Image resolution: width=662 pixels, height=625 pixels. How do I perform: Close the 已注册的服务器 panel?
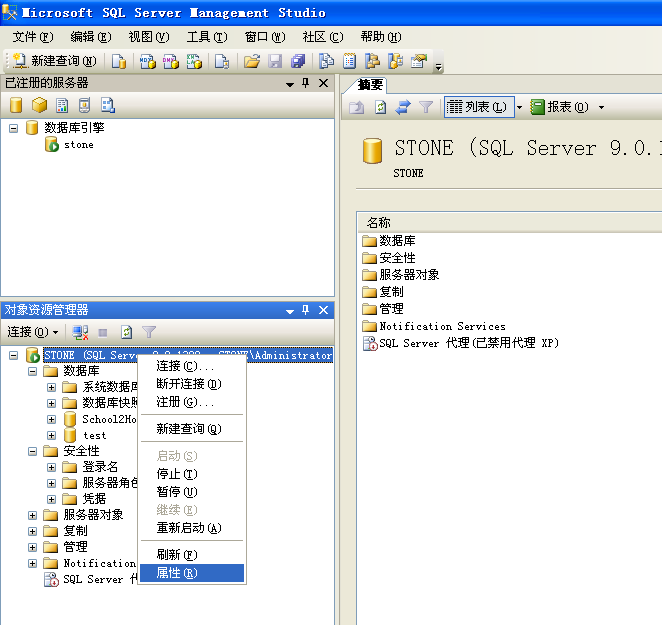[x=323, y=83]
